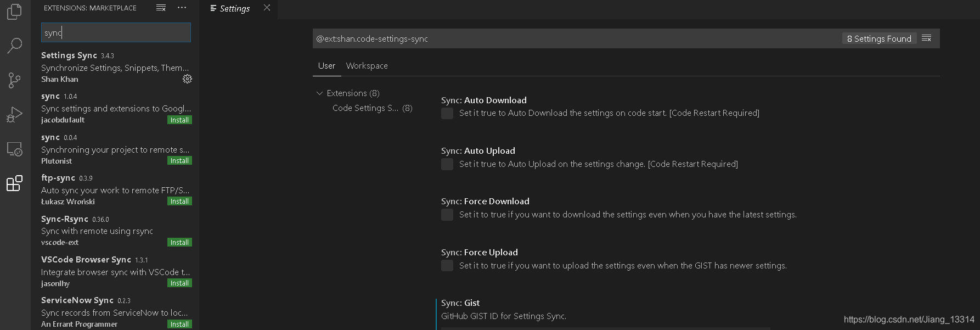This screenshot has height=330, width=980.
Task: Click GitHub GIST ID for Settings Sync text
Action: pyautogui.click(x=504, y=316)
